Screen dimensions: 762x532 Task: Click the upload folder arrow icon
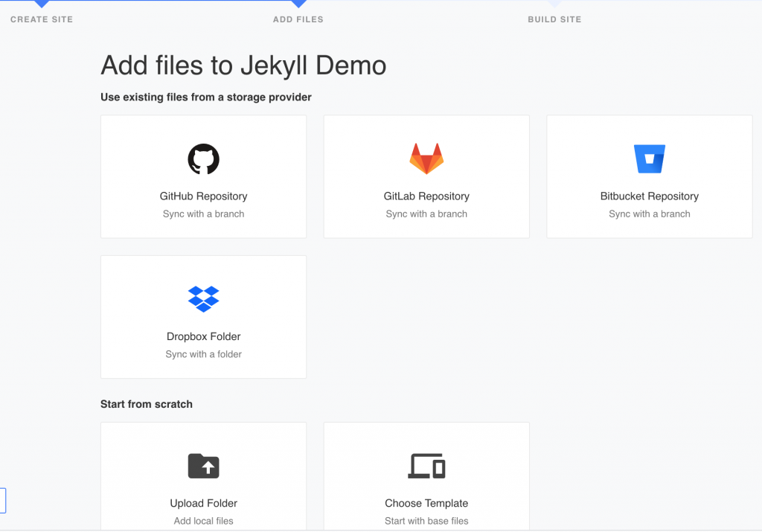[204, 466]
